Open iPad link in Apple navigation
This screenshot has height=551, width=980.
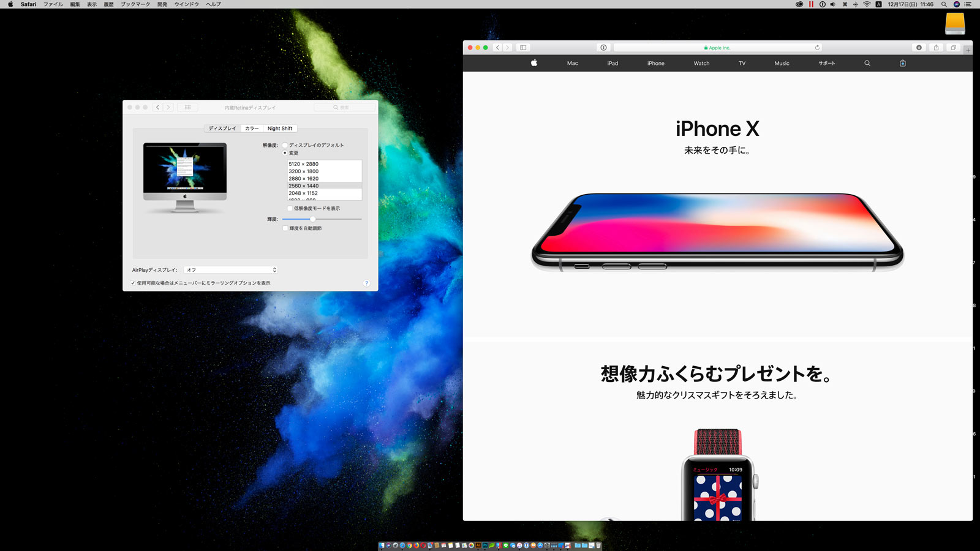click(612, 63)
